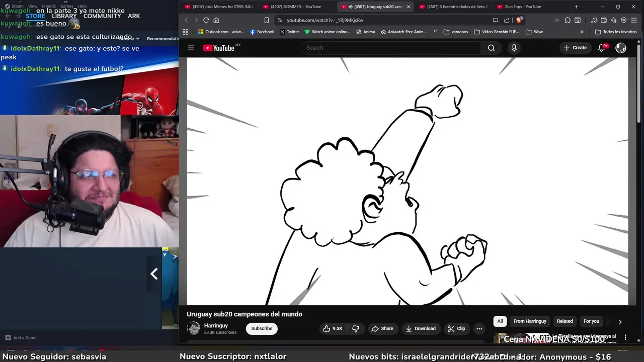
Task: Click the address bar URL
Action: (325, 20)
